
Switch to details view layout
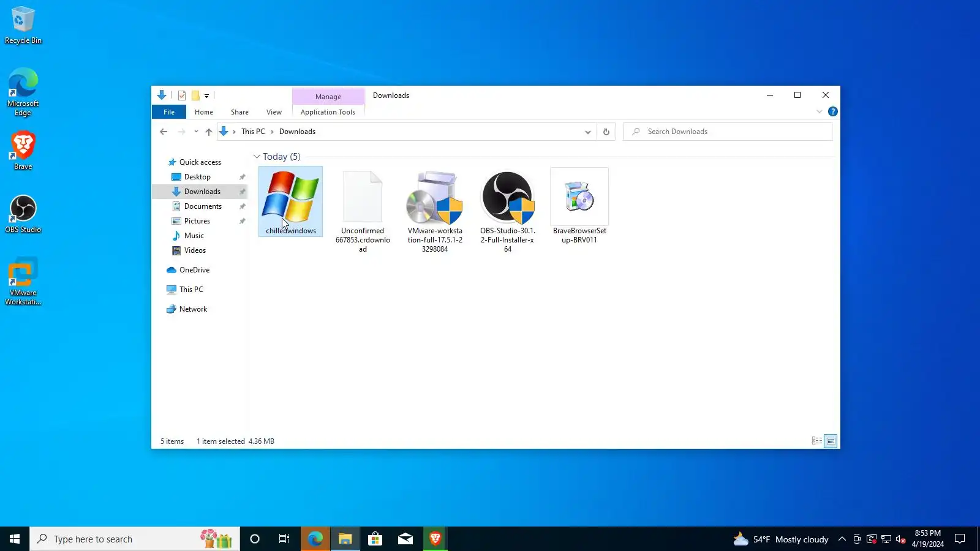coord(817,441)
